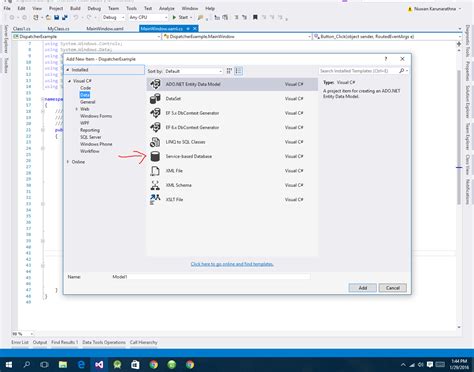Open the Debug configuration dropdown
Viewport: 474px width, 372px height.
pos(113,17)
